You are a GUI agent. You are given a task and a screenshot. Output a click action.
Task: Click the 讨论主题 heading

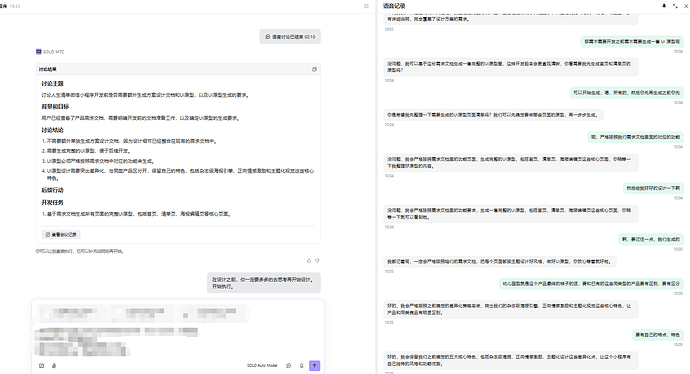[52, 84]
